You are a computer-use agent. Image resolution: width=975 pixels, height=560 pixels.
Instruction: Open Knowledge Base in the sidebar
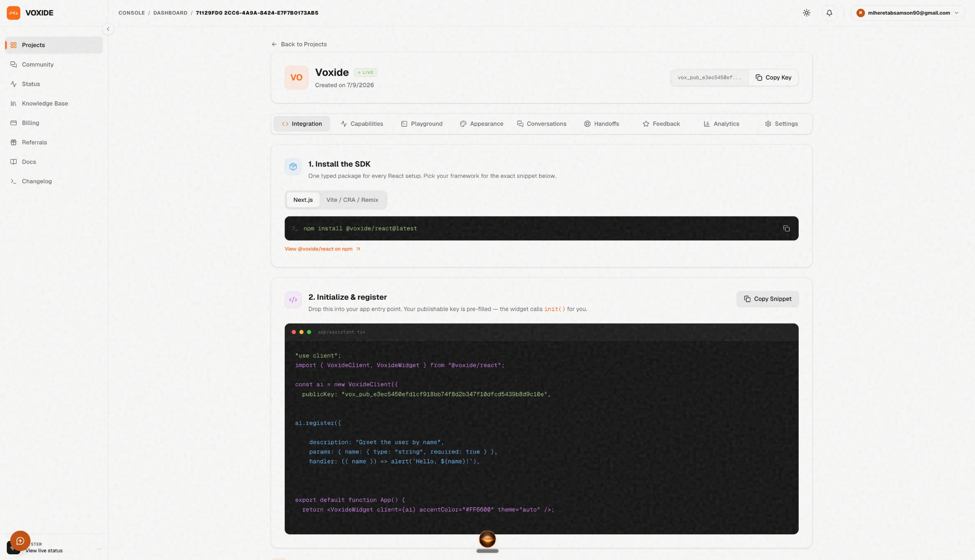coord(54,104)
